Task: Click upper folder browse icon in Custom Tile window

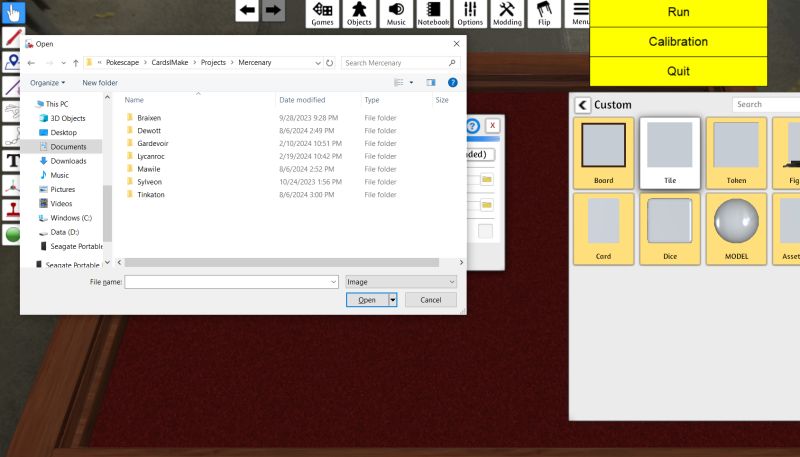Action: point(487,180)
